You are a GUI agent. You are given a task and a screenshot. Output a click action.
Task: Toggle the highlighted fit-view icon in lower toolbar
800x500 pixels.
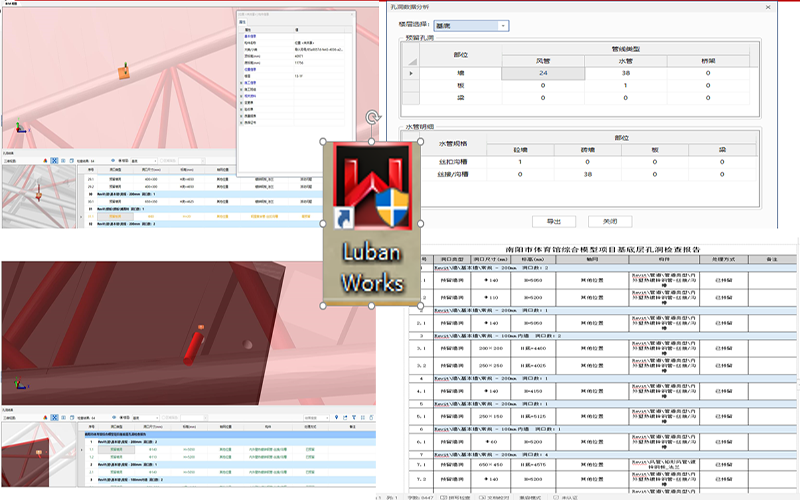pyautogui.click(x=55, y=418)
